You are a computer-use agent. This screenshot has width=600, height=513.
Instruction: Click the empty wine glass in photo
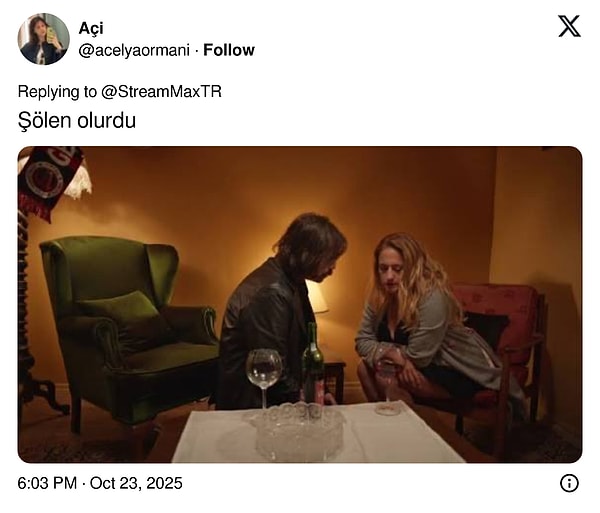[264, 379]
